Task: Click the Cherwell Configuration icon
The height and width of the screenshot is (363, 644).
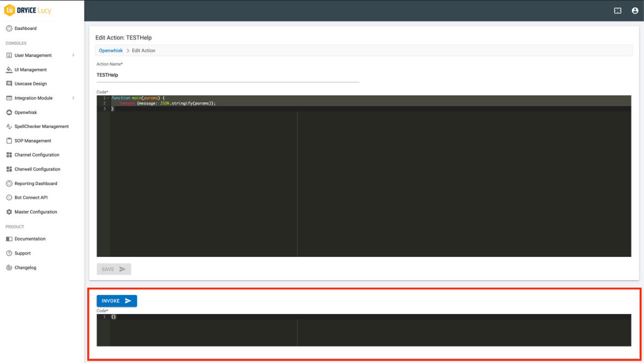Action: pos(9,169)
